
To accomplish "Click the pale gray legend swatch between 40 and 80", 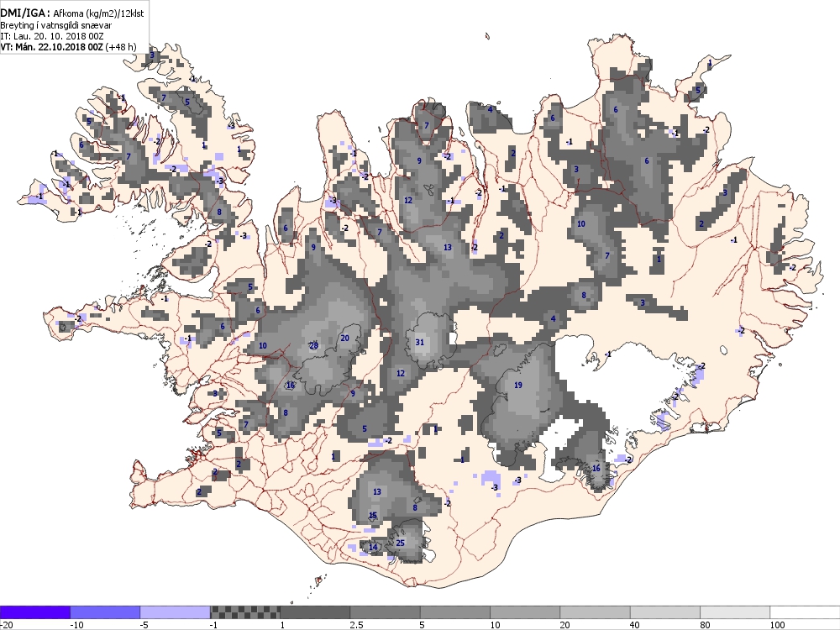I will (x=665, y=612).
